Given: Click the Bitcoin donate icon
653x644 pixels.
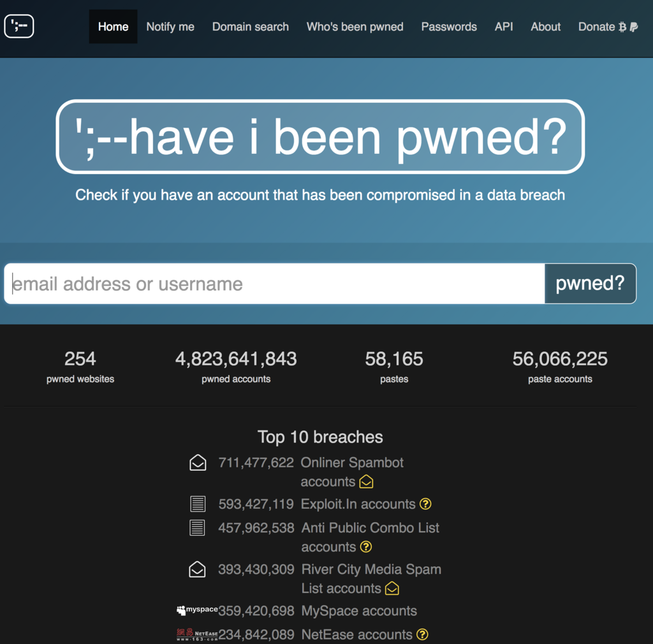Looking at the screenshot, I should point(622,27).
